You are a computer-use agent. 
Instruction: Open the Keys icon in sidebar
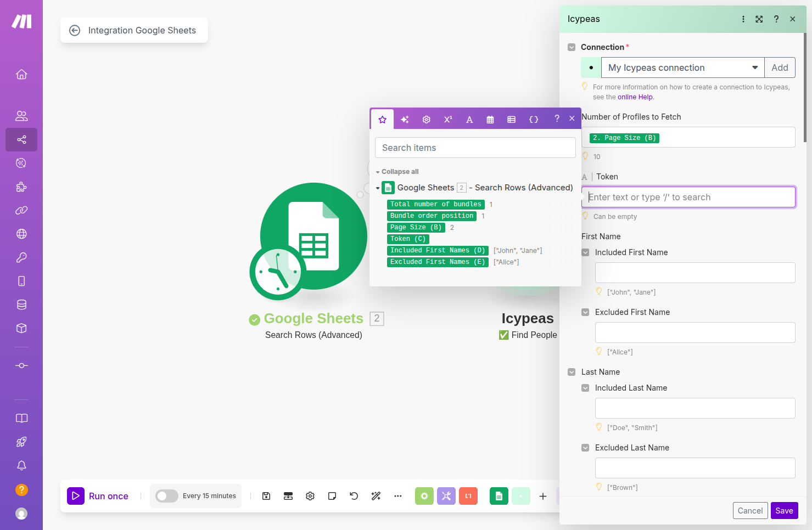21,257
